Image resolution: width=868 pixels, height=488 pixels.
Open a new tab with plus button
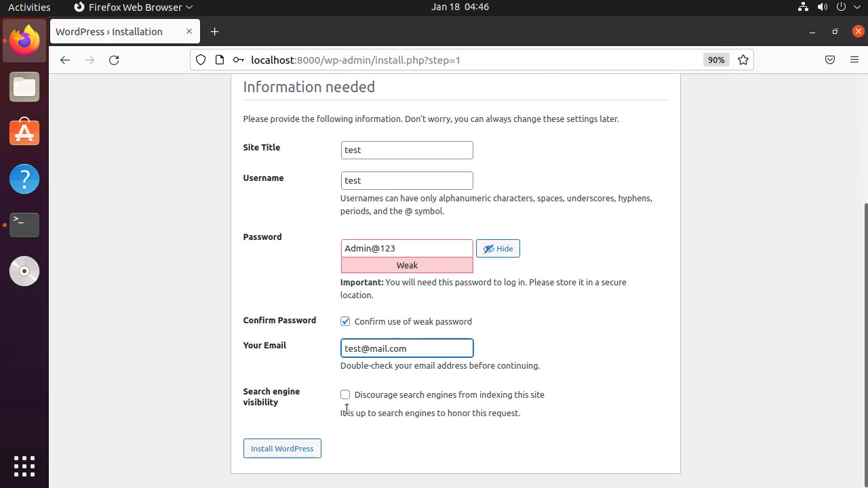click(214, 31)
